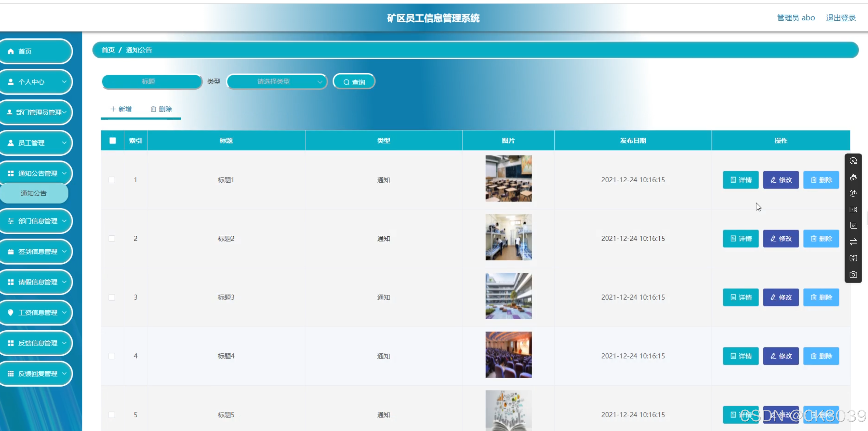Click the disc convert icon at toolbar top
Viewport: 868px width, 431px height.
853,161
